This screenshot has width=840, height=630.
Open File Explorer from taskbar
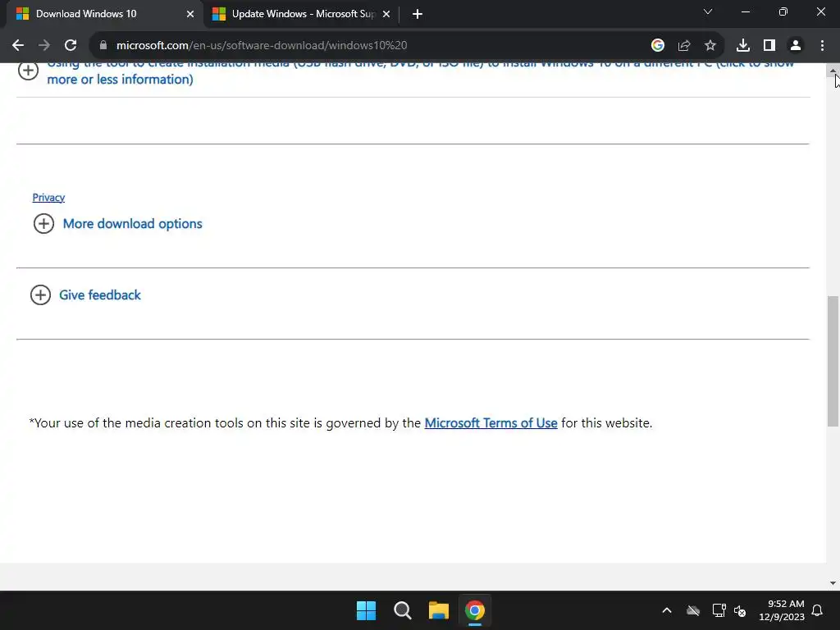[x=439, y=610]
